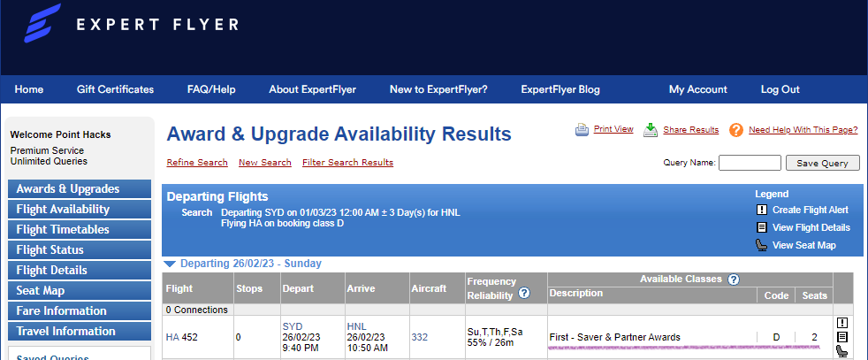
Task: Click the Expert Flyer logo icon
Action: click(42, 23)
